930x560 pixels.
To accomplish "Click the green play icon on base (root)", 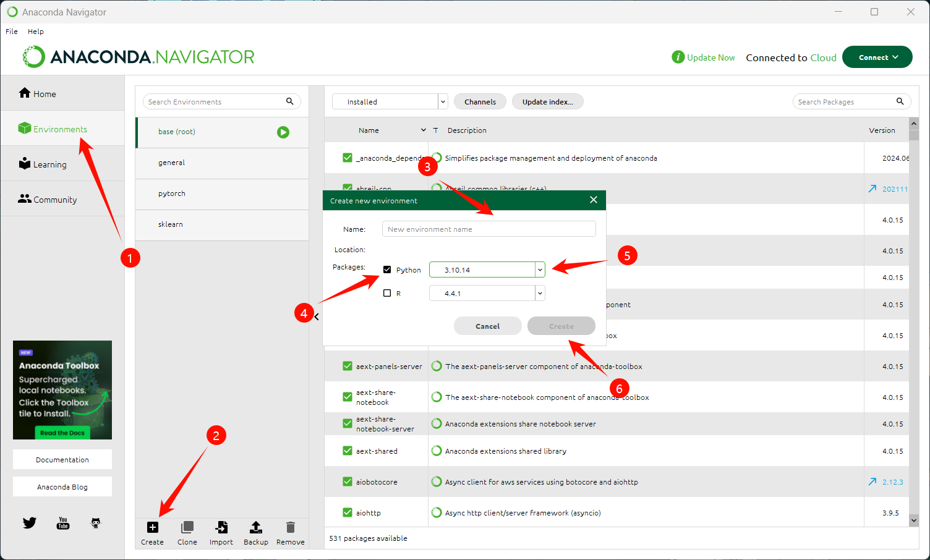I will pos(283,132).
